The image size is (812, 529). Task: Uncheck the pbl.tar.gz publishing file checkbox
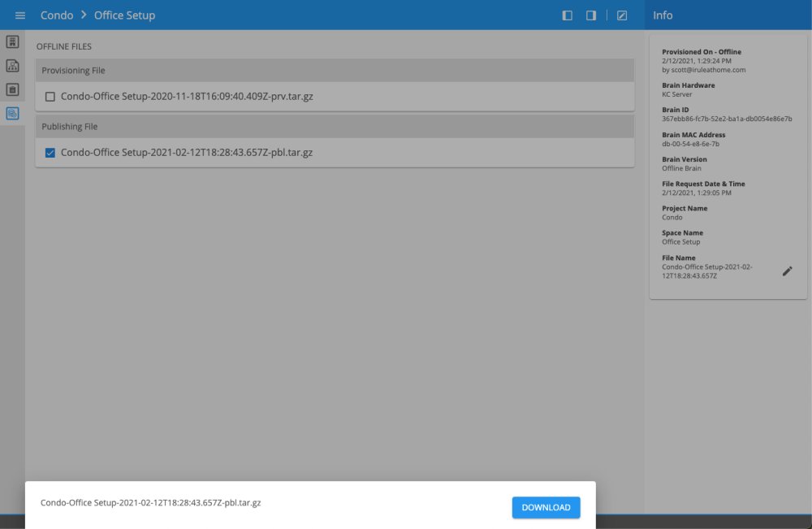[50, 152]
